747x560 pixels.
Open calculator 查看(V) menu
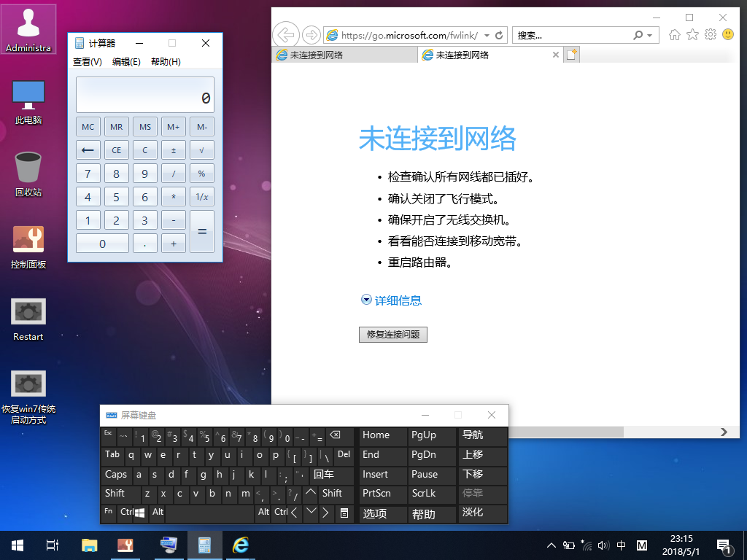(88, 62)
